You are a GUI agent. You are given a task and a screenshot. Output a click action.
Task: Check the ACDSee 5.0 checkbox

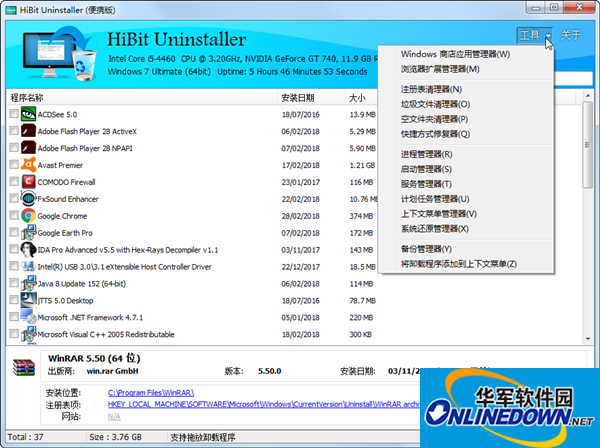click(14, 114)
